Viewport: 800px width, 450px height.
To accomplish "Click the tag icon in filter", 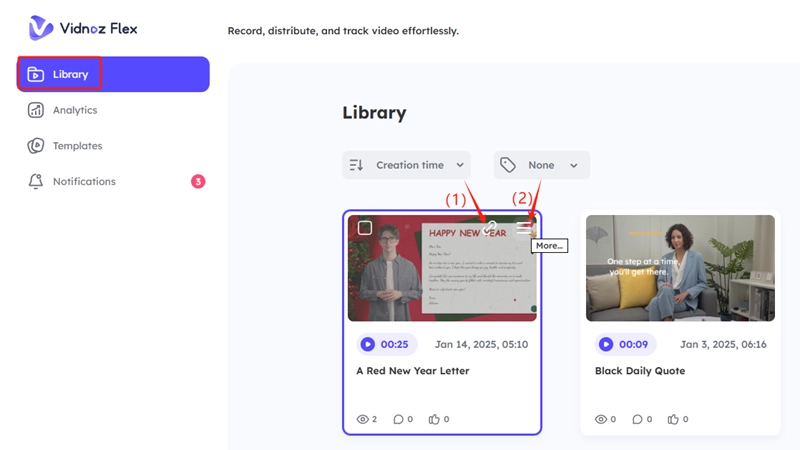I will [x=508, y=165].
